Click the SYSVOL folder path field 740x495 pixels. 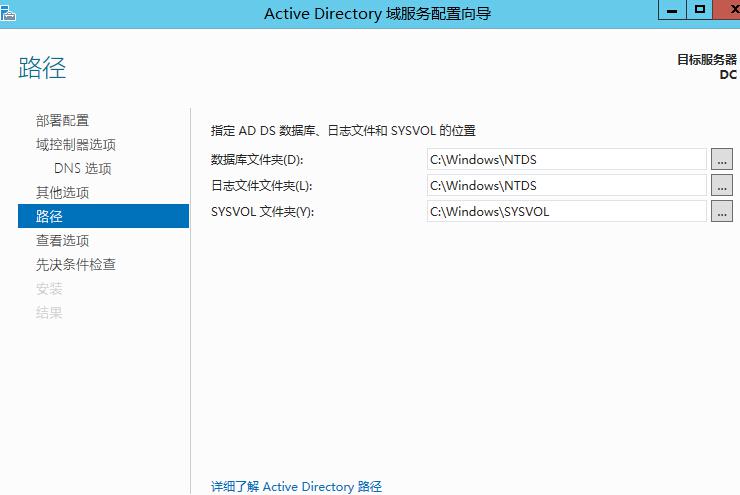pos(566,211)
